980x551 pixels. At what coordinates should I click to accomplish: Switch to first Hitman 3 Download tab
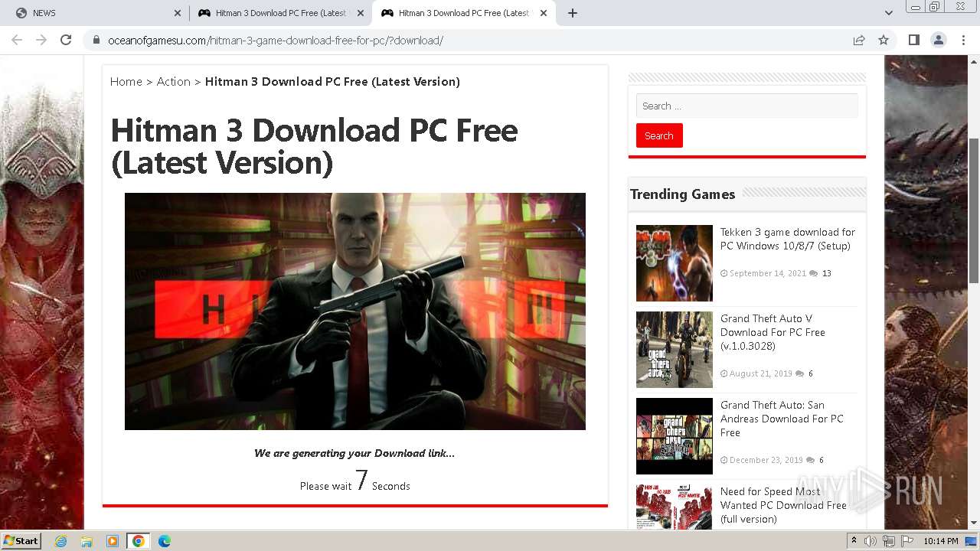click(280, 13)
